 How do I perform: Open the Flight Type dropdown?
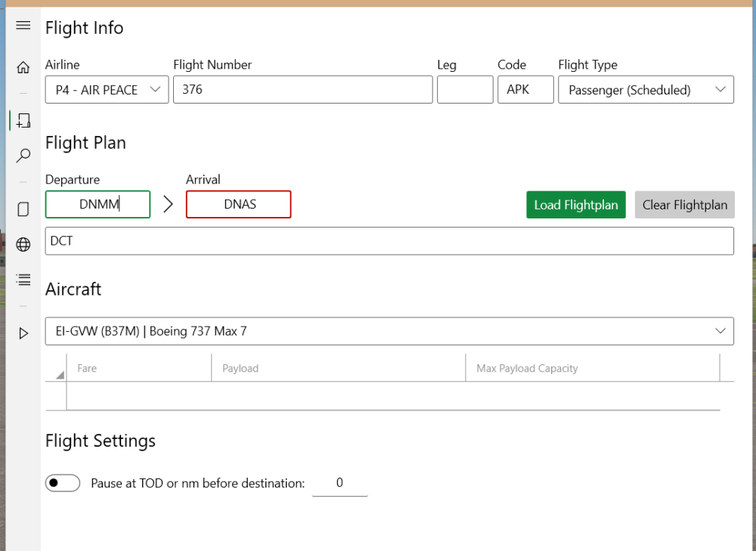[x=646, y=90]
